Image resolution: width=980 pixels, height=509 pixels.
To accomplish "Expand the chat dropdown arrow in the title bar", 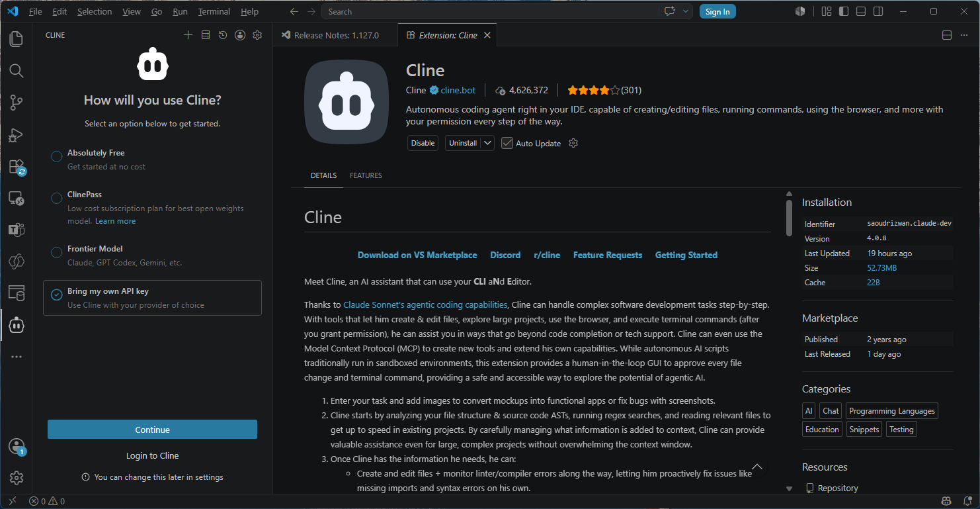I will point(686,11).
